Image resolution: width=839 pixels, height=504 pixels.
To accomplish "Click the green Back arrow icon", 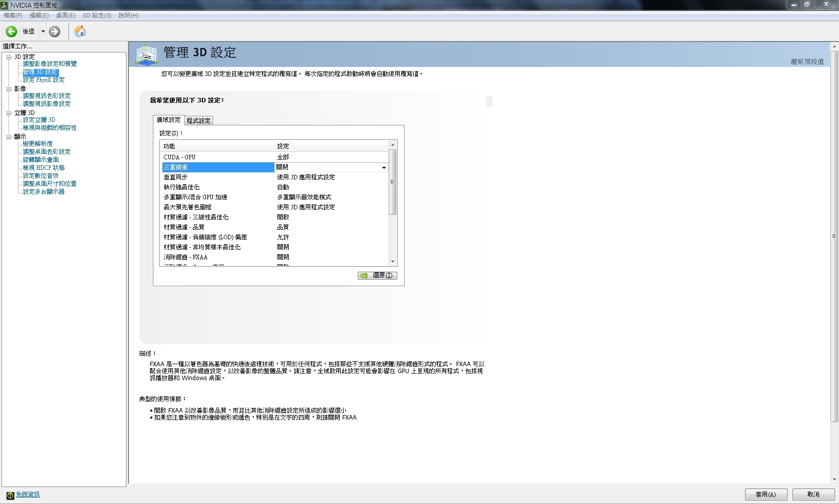I will pos(11,31).
